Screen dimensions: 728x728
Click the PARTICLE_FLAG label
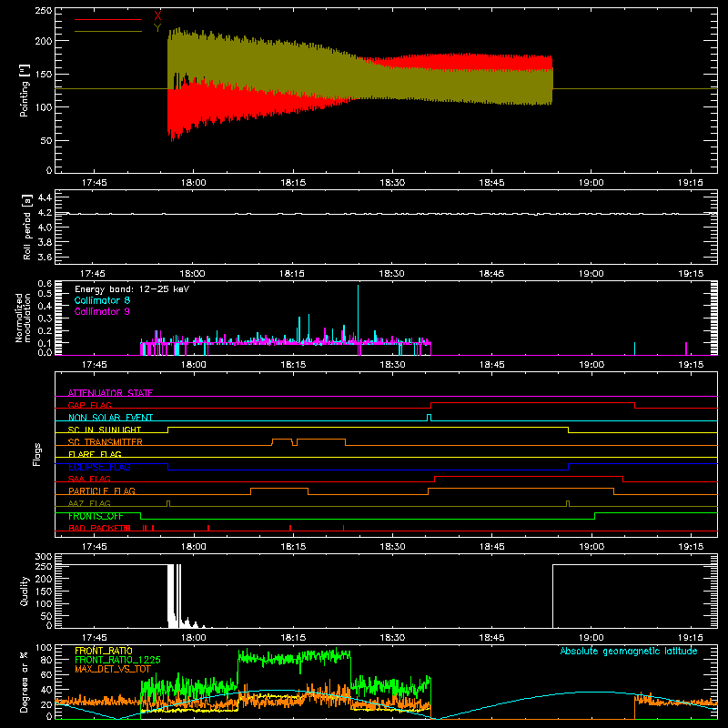coord(102,491)
